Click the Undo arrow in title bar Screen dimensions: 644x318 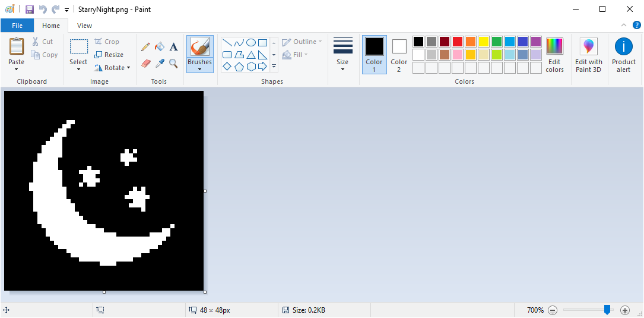(43, 9)
